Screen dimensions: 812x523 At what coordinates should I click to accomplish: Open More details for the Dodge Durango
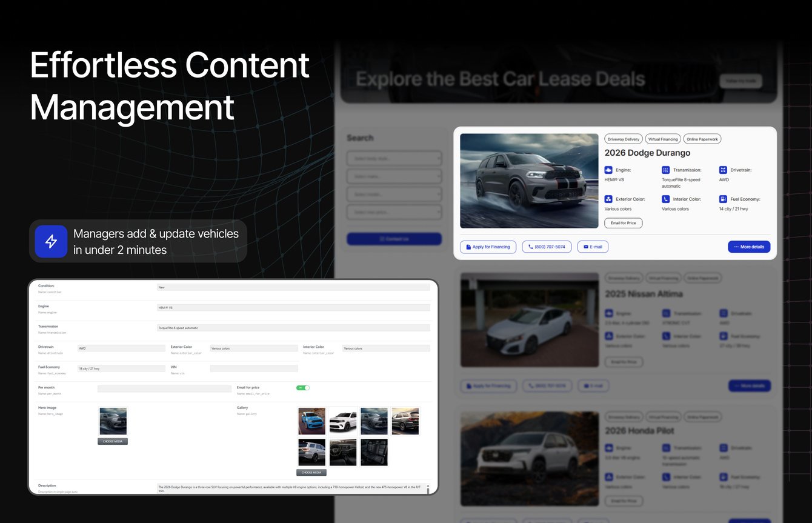click(x=749, y=247)
